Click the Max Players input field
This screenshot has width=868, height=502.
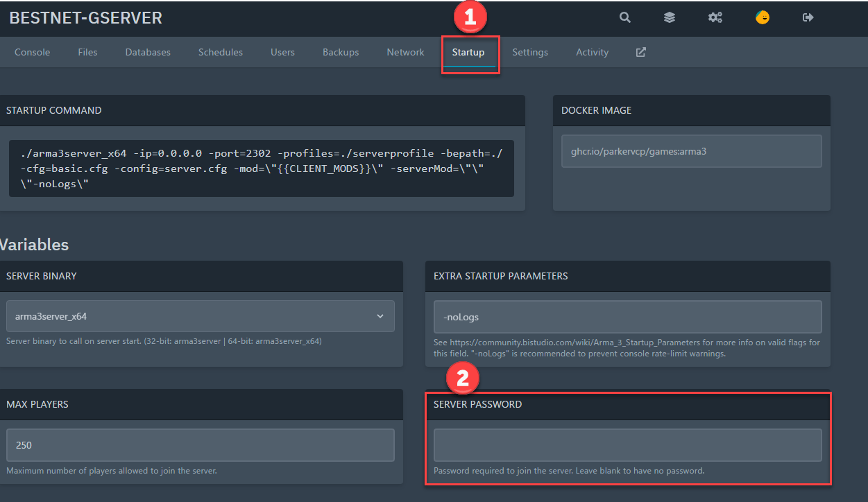pyautogui.click(x=201, y=445)
